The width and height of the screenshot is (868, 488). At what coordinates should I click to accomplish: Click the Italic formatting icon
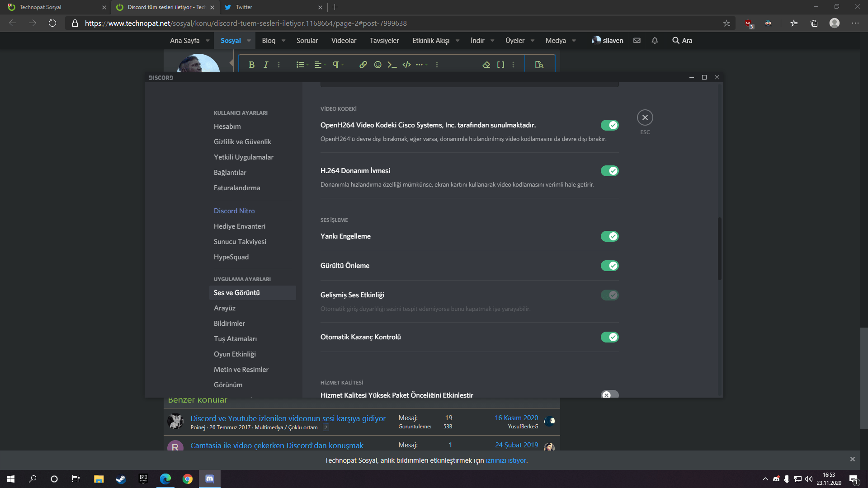(x=266, y=65)
